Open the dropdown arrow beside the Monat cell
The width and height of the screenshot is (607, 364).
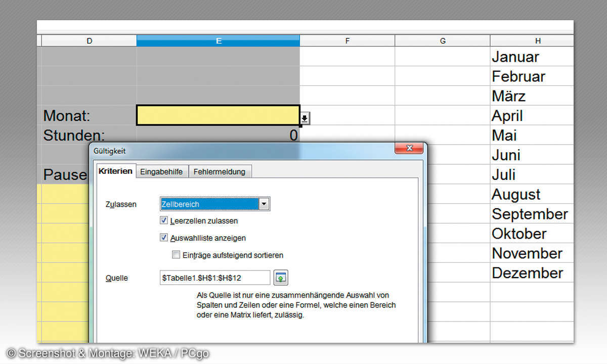[x=305, y=119]
